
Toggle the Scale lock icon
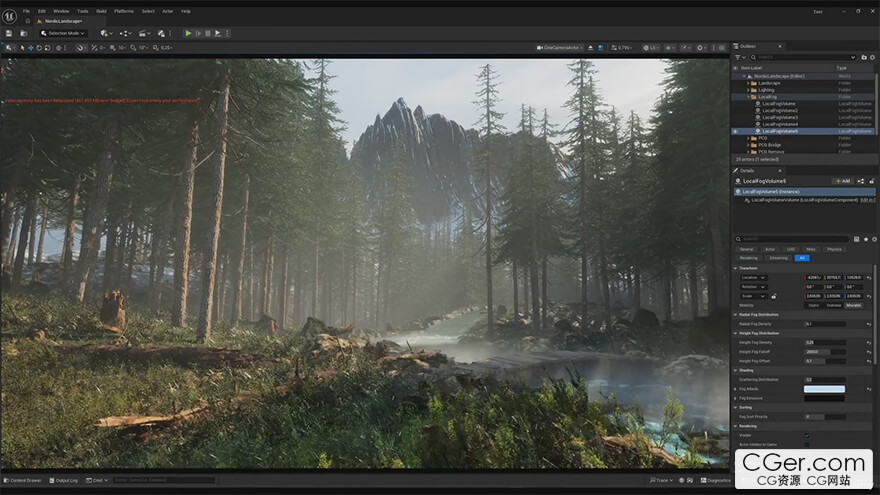tap(773, 296)
